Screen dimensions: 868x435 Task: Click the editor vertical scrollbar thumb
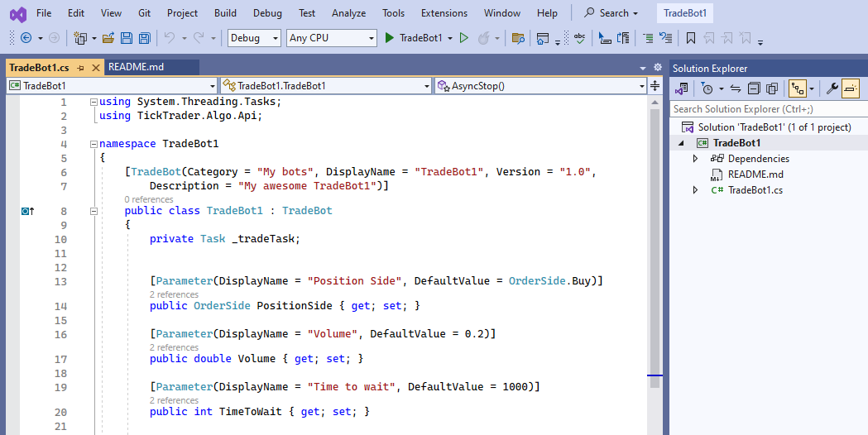click(x=655, y=248)
